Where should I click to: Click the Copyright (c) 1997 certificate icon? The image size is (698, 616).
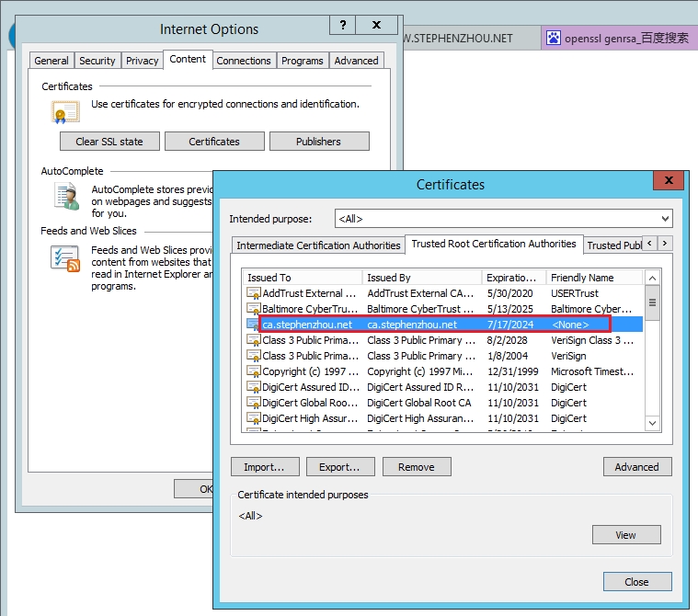point(253,371)
